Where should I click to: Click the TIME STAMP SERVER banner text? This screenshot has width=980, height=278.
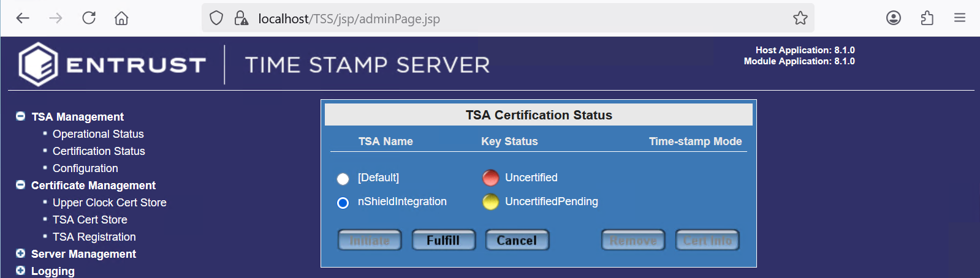point(368,65)
